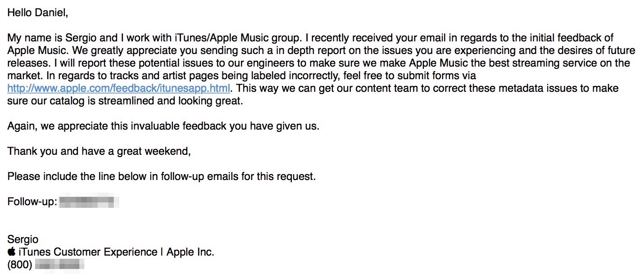
Task: Click the blurred Follow-up reference code
Action: [89, 201]
